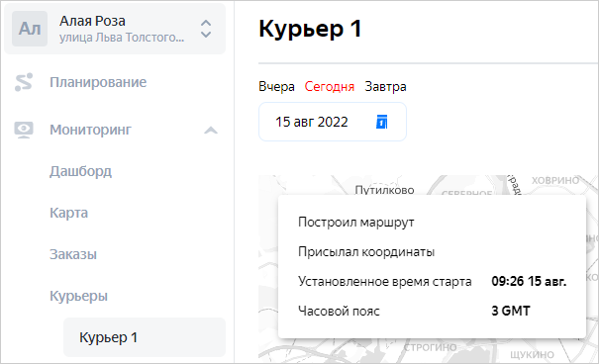The image size is (599, 364).
Task: Click the Мониторинг monitor icon
Action: coord(24,130)
